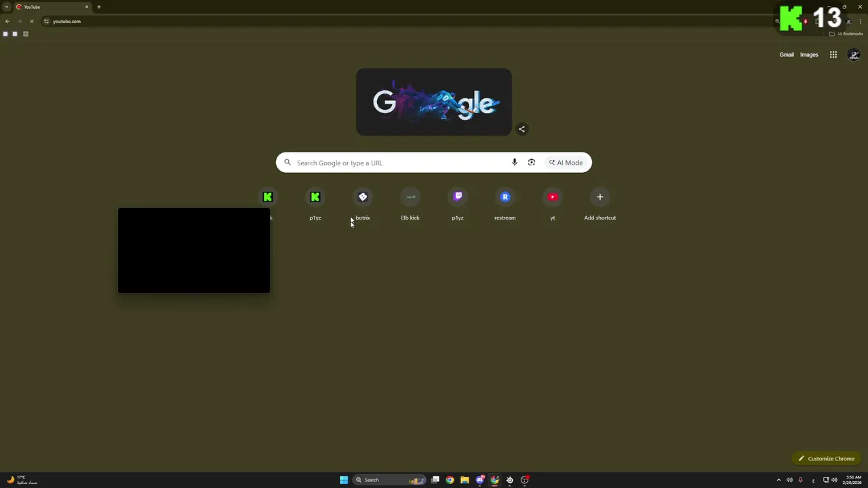Open the Gmail link
Image resolution: width=868 pixels, height=488 pixels.
pyautogui.click(x=787, y=55)
